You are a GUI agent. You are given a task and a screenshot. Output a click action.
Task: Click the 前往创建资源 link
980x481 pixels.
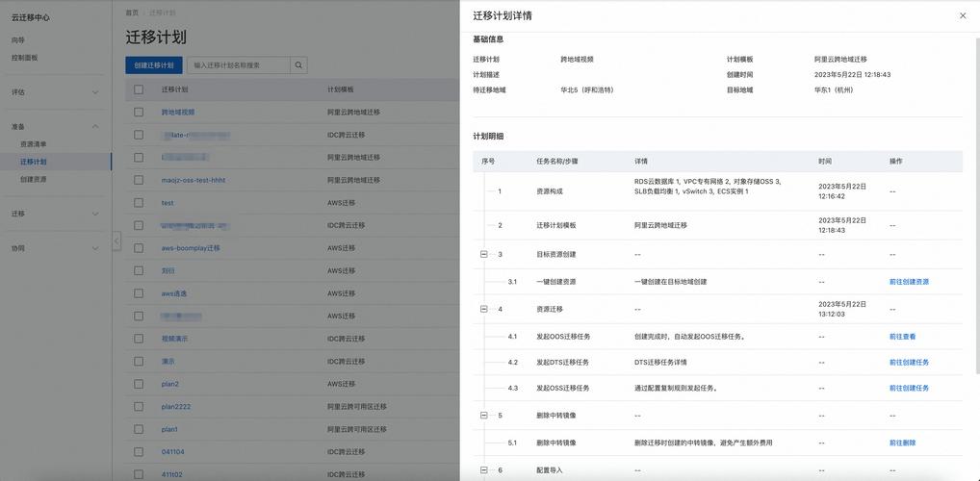pyautogui.click(x=909, y=282)
